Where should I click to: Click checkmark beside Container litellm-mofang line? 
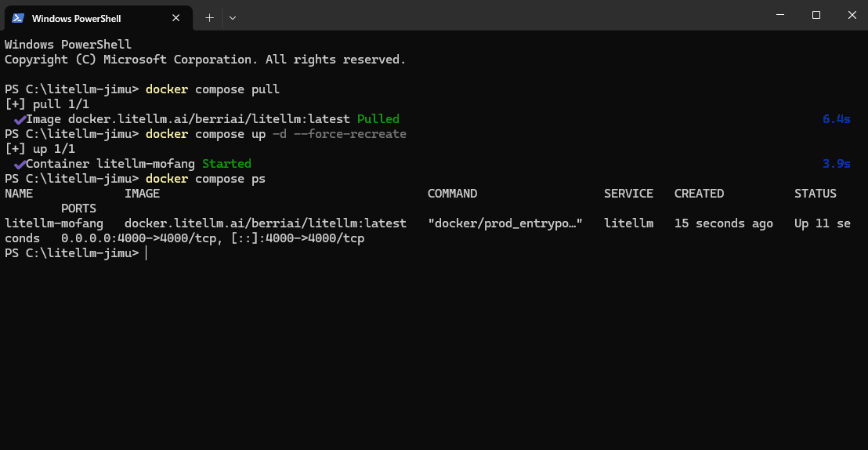[x=20, y=165]
